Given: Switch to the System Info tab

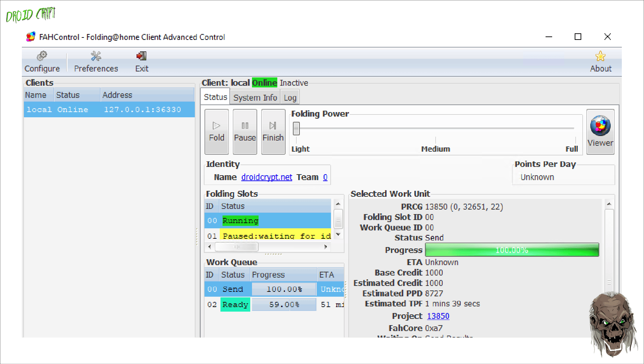Looking at the screenshot, I should point(255,98).
